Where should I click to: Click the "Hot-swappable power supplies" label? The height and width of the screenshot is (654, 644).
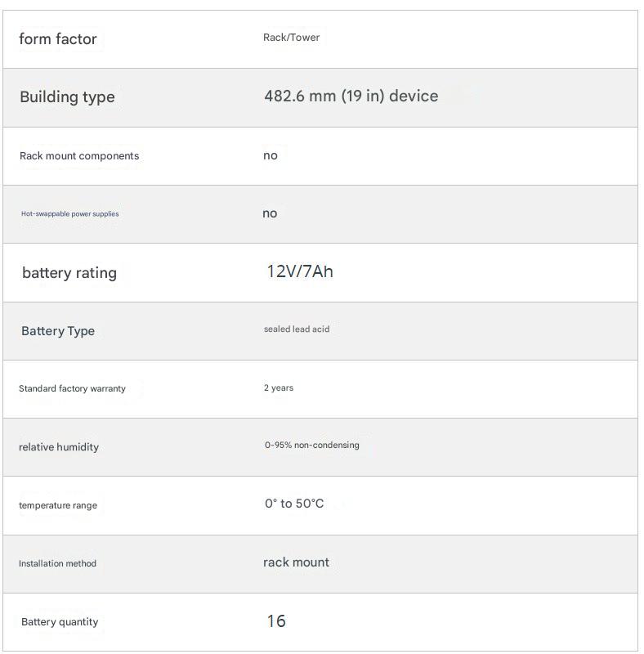(x=70, y=214)
